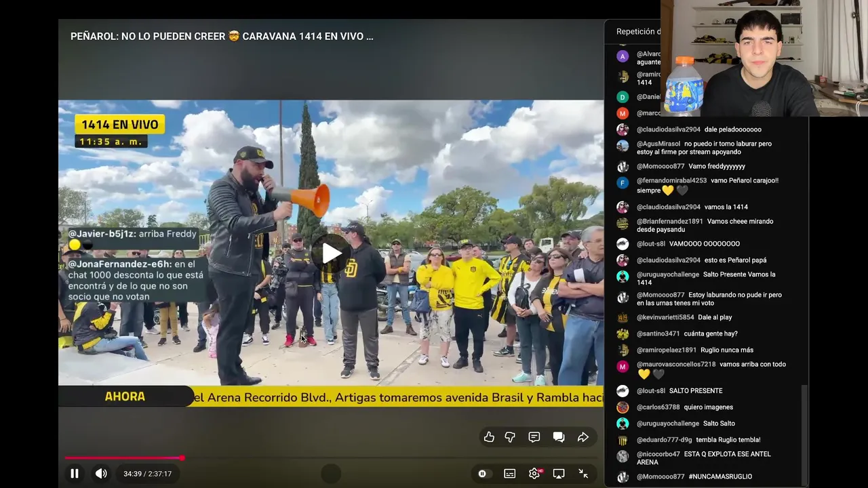Click avatar beside 'Vamo freddyyyyyy' message
This screenshot has width=868, height=488.
click(x=623, y=166)
